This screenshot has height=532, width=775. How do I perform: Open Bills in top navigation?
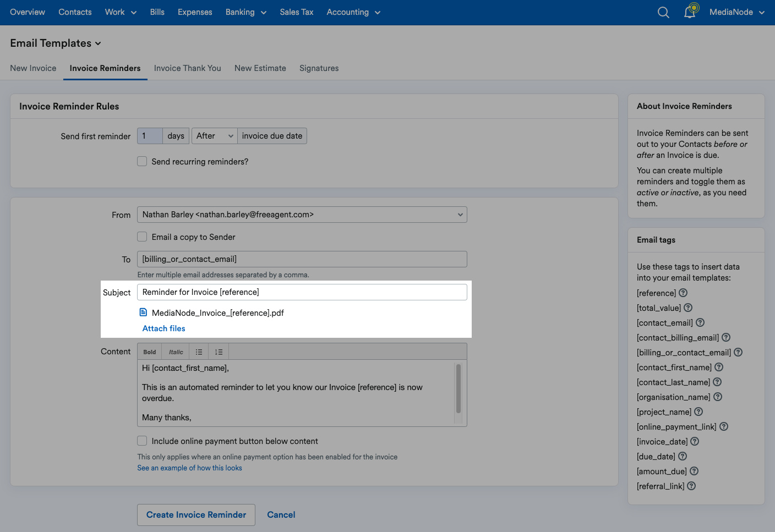click(157, 12)
